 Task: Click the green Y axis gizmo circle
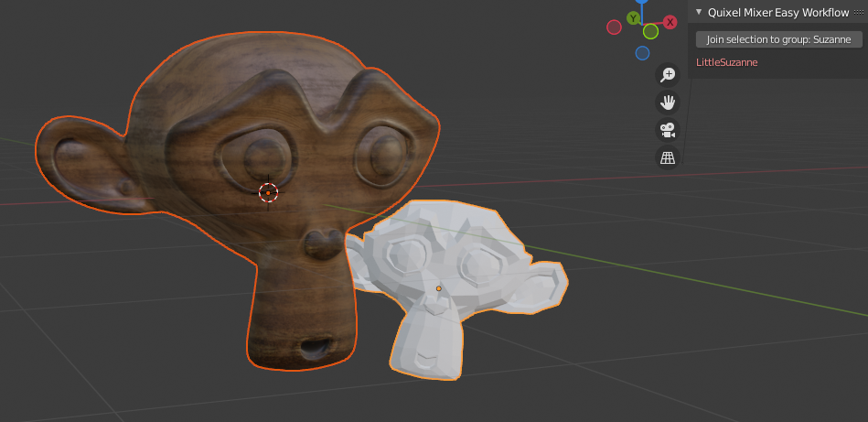point(633,18)
